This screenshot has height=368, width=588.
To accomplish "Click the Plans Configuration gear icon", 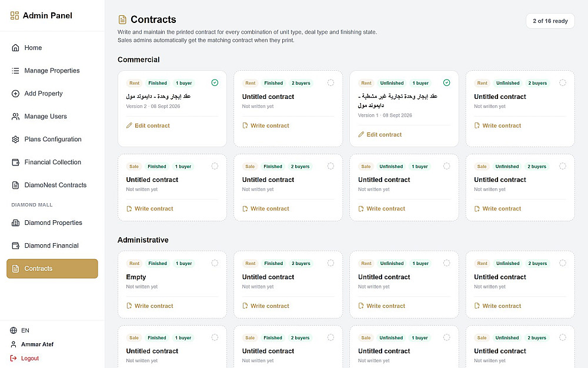I will (15, 140).
